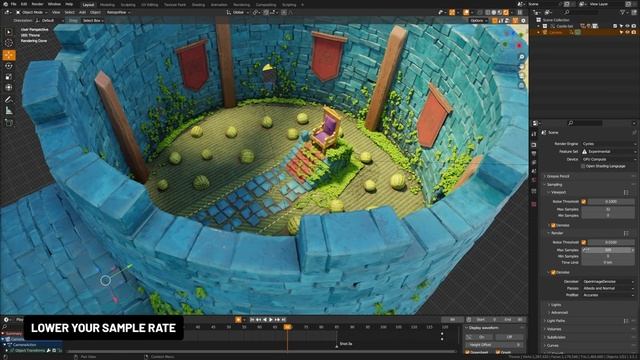Select the Select Box tool icon
Screen dimensions: 640x360
pos(9,32)
